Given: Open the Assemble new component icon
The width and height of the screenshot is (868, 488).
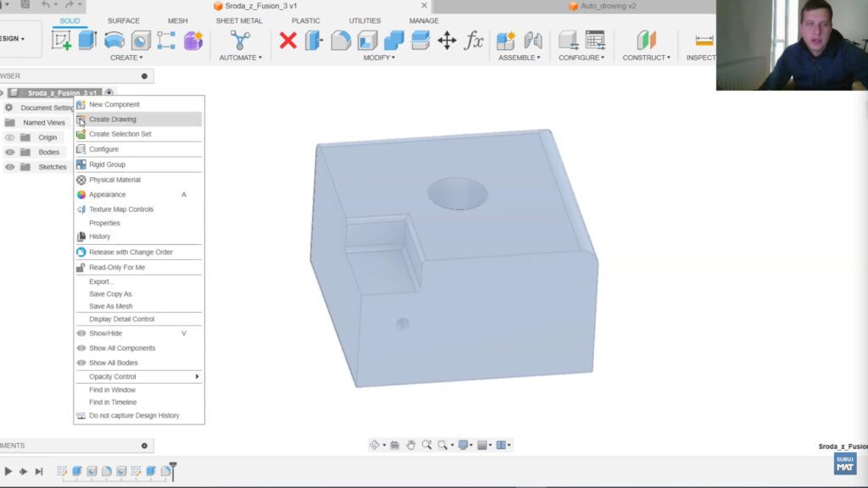Looking at the screenshot, I should point(506,40).
